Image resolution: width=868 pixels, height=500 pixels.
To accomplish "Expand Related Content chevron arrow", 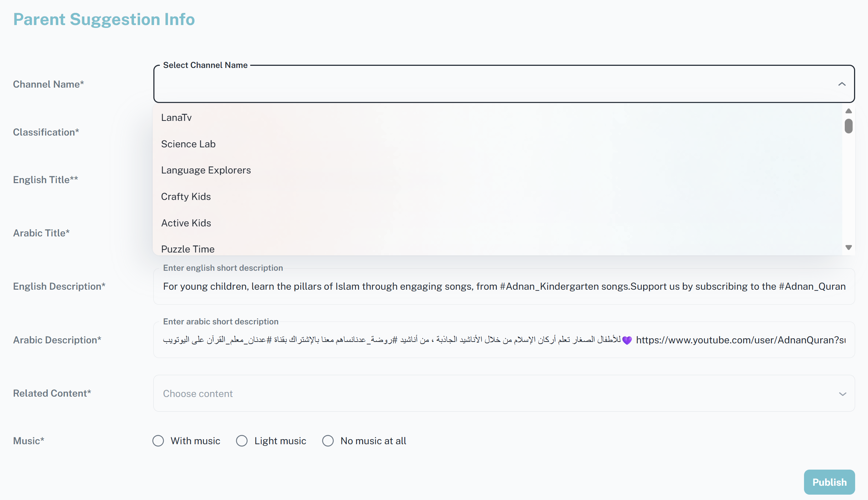I will [843, 394].
